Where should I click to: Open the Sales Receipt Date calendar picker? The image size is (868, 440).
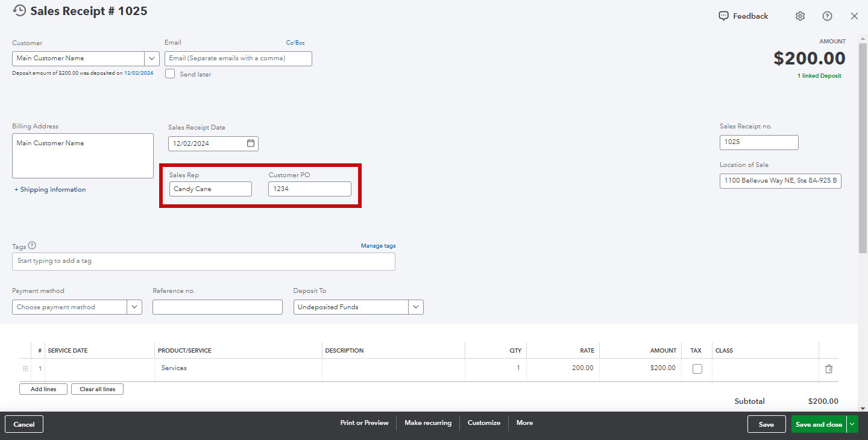click(x=251, y=143)
